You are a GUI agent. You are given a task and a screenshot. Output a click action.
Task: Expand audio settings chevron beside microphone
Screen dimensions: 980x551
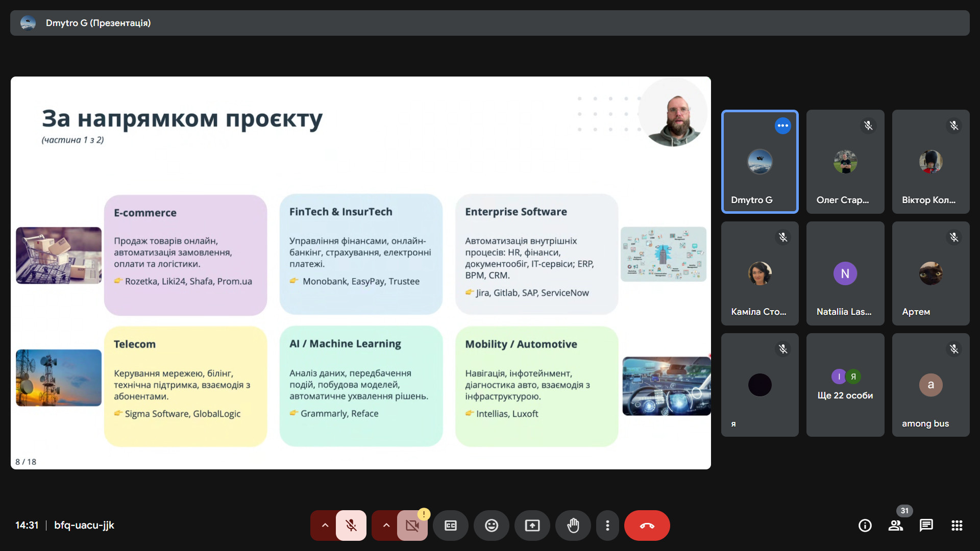(x=325, y=525)
